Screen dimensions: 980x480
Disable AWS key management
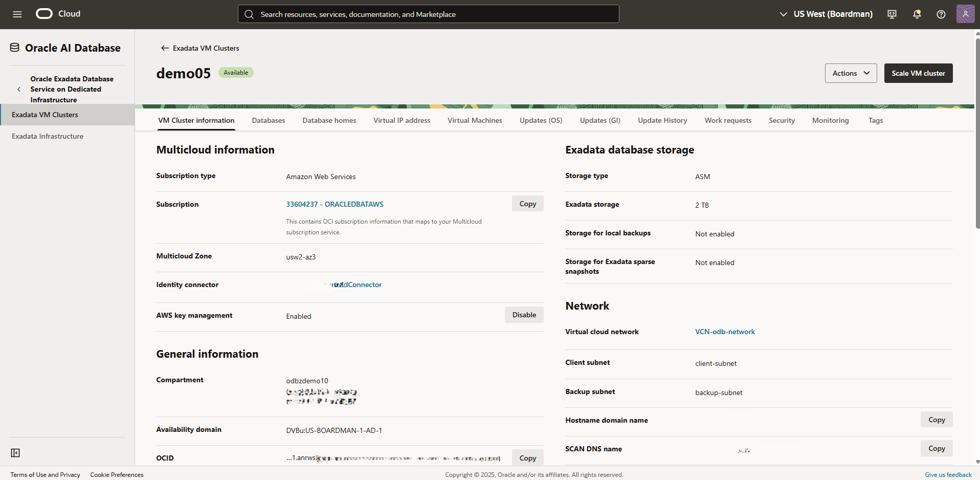click(524, 314)
